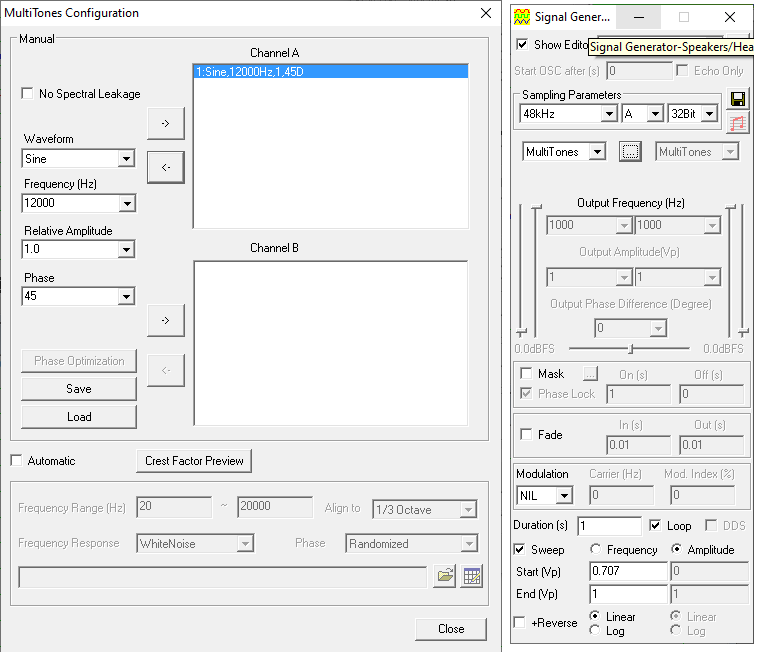Remove tone from Channel A with back arrow
Image resolution: width=762 pixels, height=652 pixels.
(165, 167)
